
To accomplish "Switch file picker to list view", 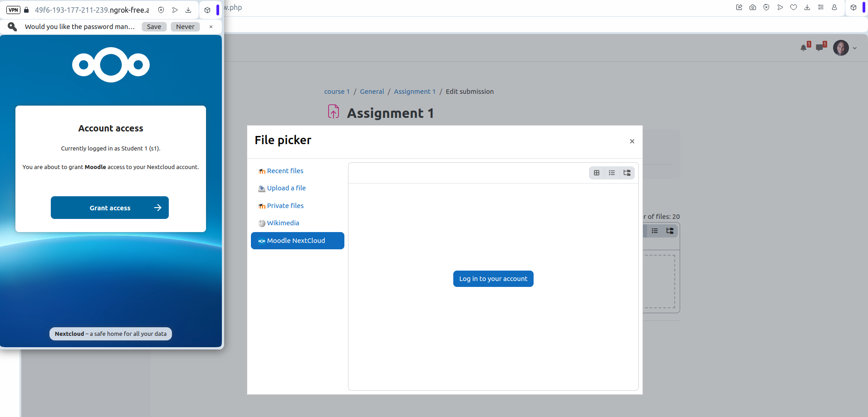I will tap(612, 173).
